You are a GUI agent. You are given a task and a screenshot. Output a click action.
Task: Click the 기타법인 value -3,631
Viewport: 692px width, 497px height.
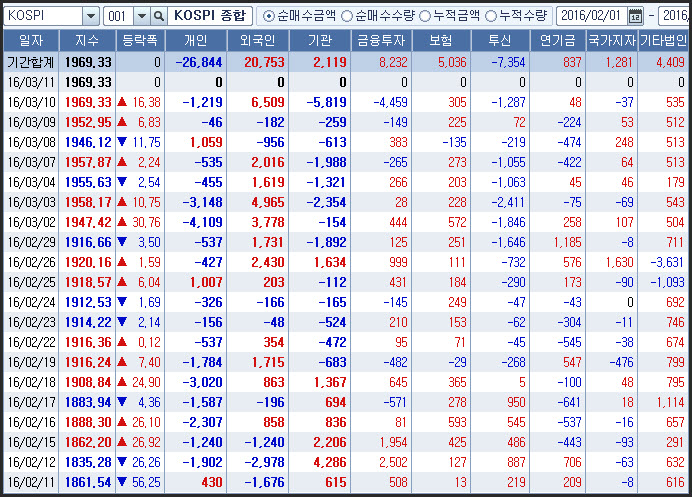[x=668, y=262]
